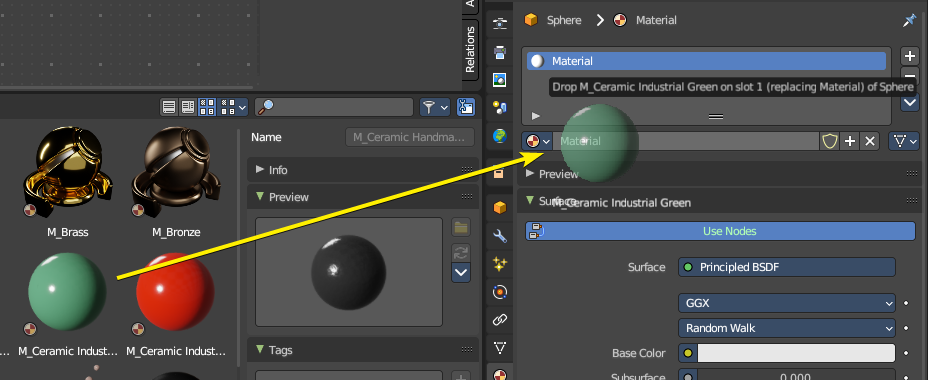This screenshot has height=380, width=928.
Task: Toggle the Use Nodes button
Action: 721,231
